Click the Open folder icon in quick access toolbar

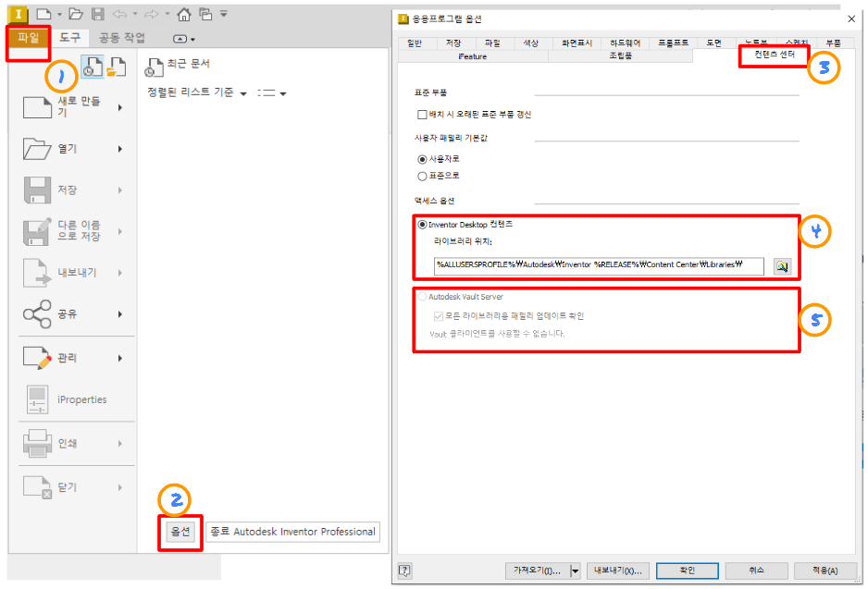pyautogui.click(x=76, y=15)
